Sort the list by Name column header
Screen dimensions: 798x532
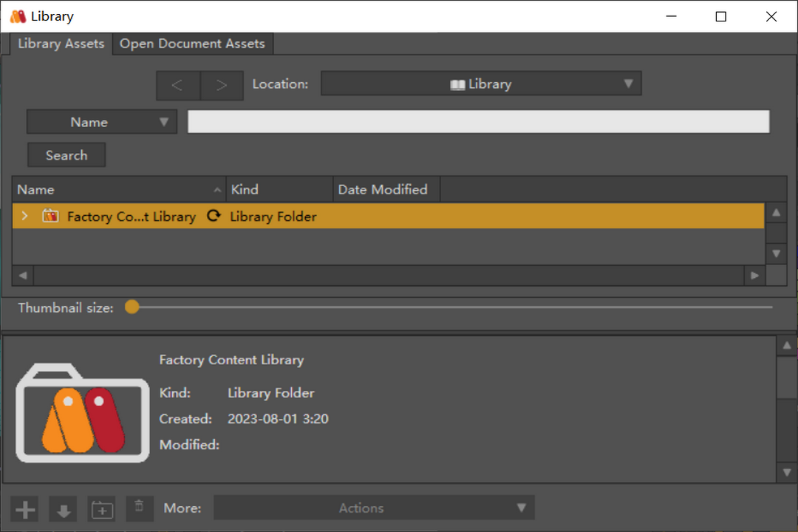point(118,190)
